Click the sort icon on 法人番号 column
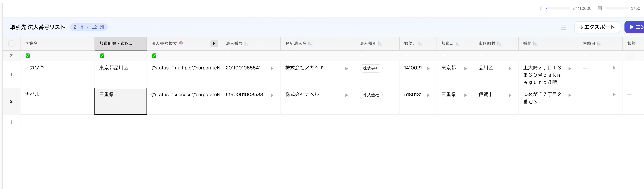 click(x=247, y=43)
